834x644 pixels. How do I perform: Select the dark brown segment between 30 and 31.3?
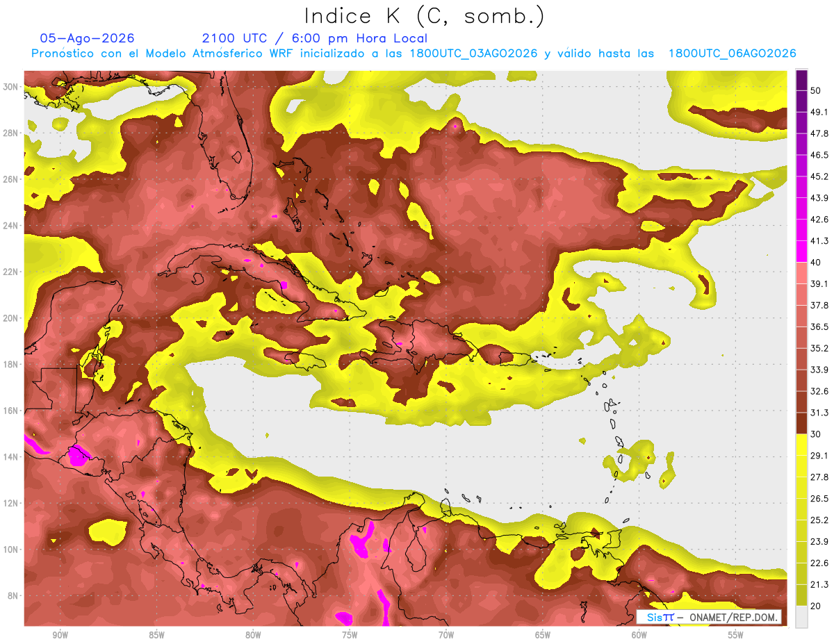tap(801, 422)
